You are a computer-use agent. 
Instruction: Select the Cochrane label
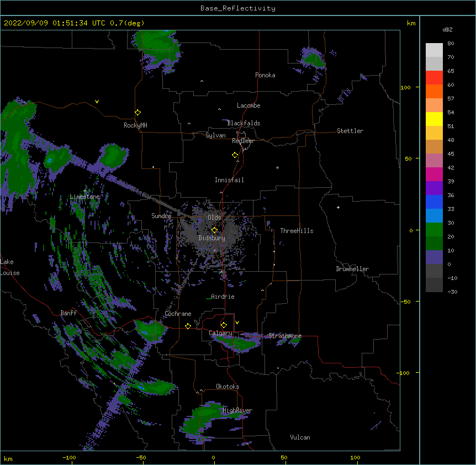click(x=178, y=314)
